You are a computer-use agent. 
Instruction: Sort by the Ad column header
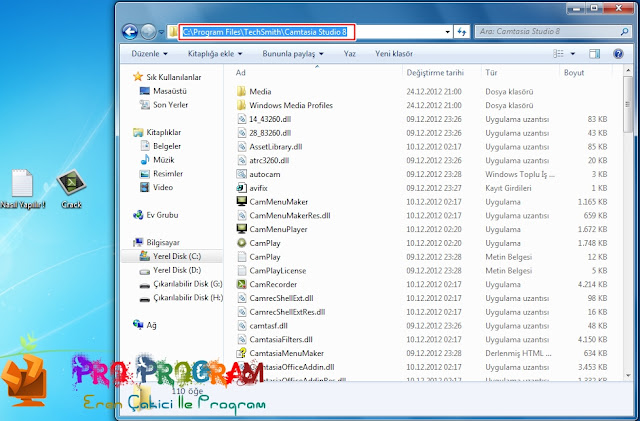tap(240, 73)
